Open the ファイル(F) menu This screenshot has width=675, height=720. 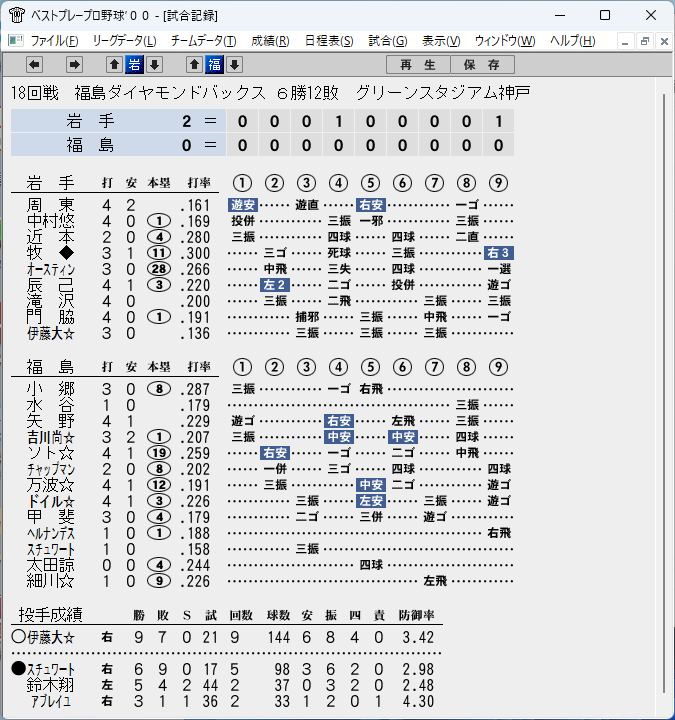54,41
